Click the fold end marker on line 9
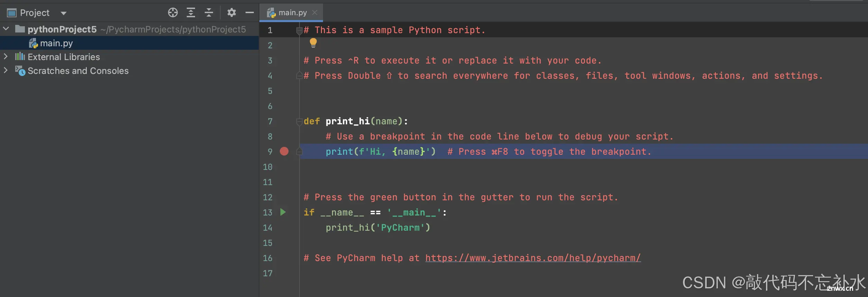This screenshot has height=297, width=868. (x=299, y=151)
